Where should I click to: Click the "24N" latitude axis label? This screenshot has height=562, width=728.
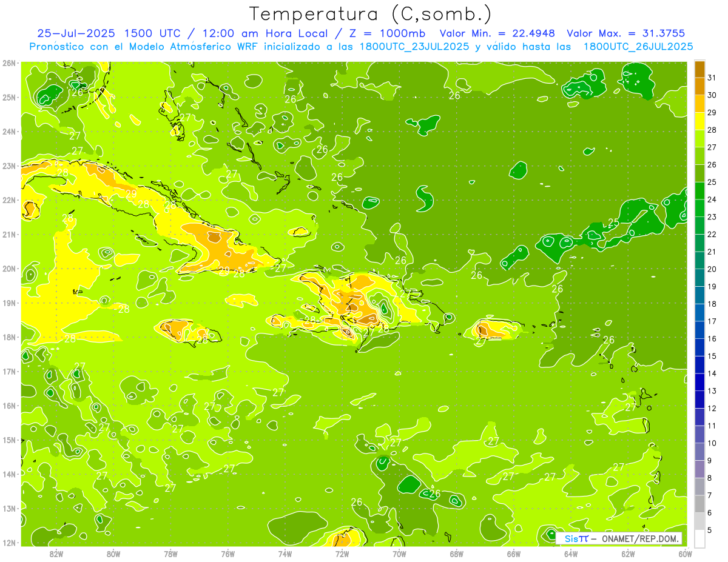coord(9,132)
